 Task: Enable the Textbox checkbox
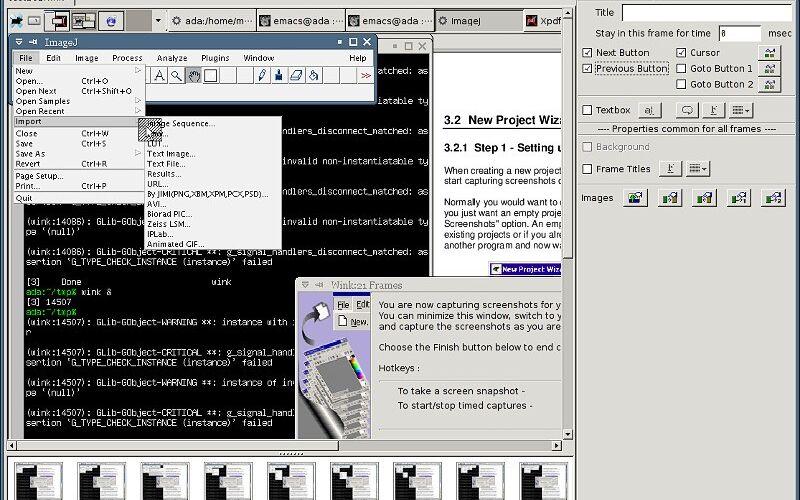click(x=587, y=110)
